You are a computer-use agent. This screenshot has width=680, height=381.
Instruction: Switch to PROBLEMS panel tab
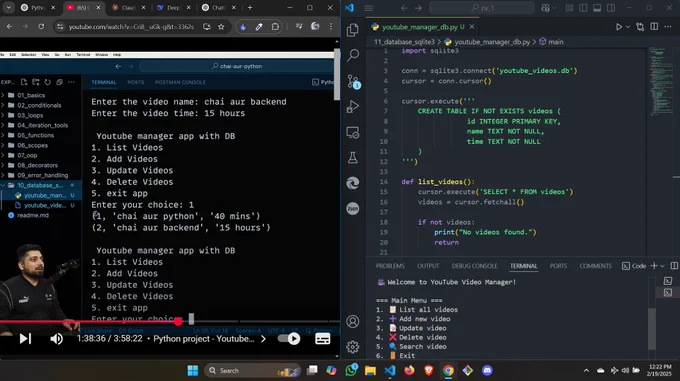pyautogui.click(x=390, y=266)
